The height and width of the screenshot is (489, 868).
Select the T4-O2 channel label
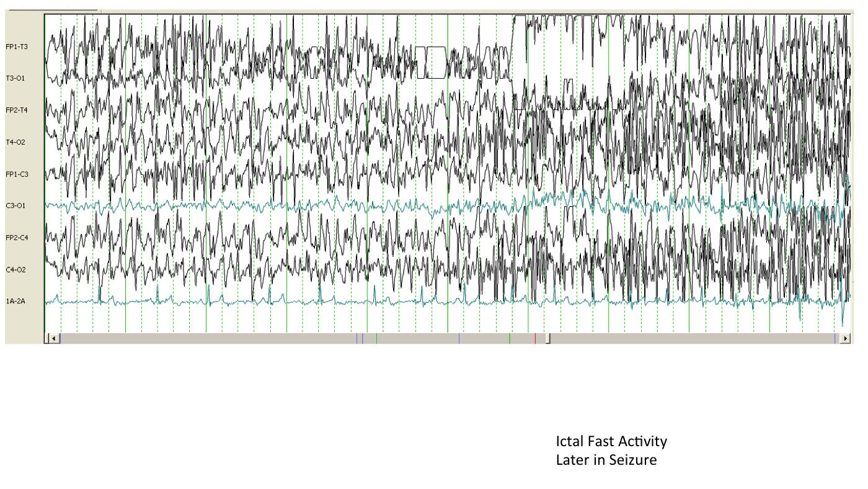click(x=17, y=142)
